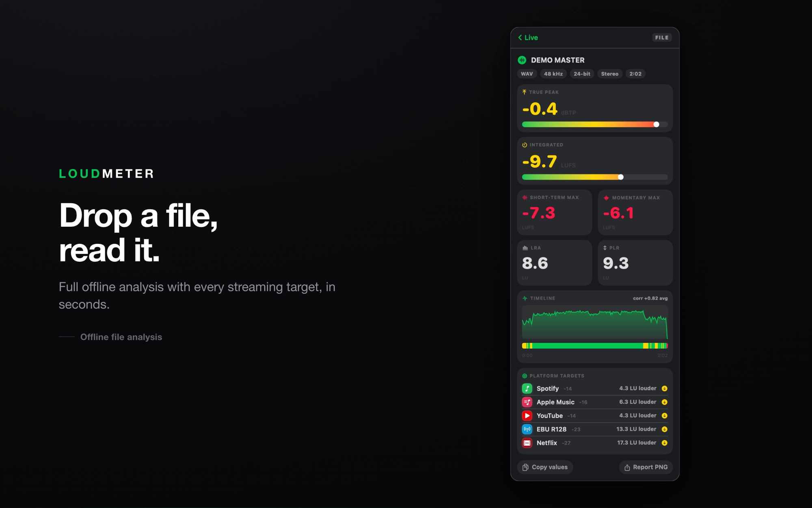812x508 pixels.
Task: Click the Netflix app icon
Action: click(527, 443)
